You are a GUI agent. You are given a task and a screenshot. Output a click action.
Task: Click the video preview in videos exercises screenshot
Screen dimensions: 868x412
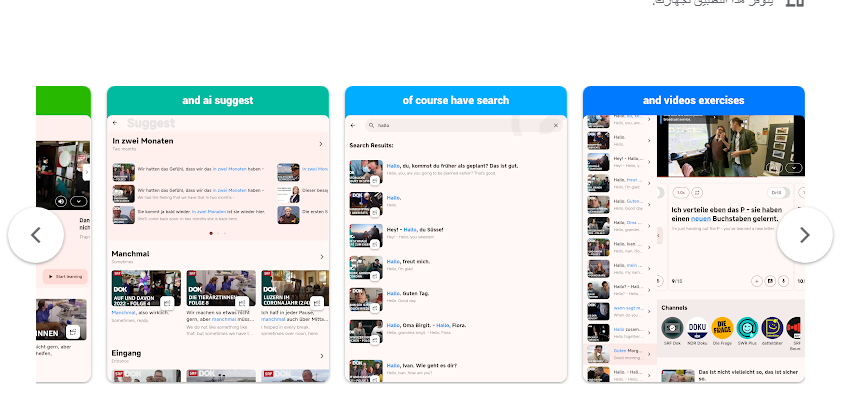[731, 146]
